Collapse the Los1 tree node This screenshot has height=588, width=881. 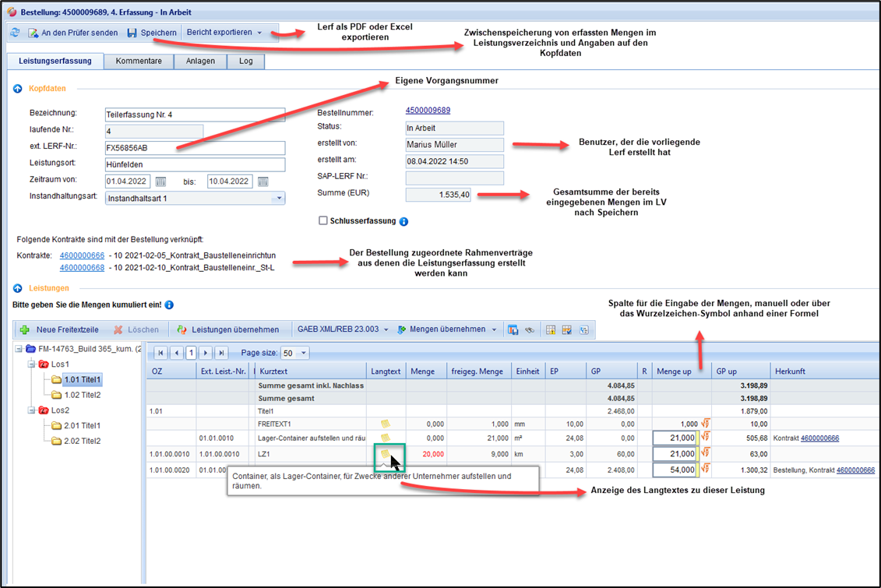tap(32, 364)
